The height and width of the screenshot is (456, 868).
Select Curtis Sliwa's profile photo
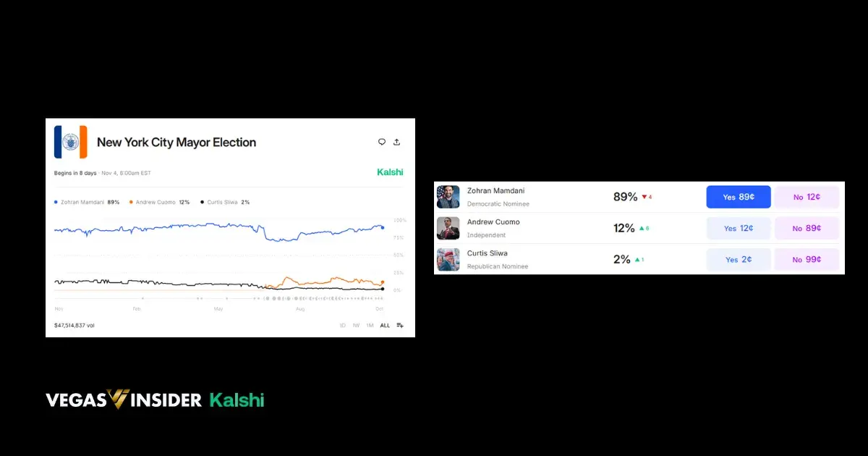[x=448, y=260]
